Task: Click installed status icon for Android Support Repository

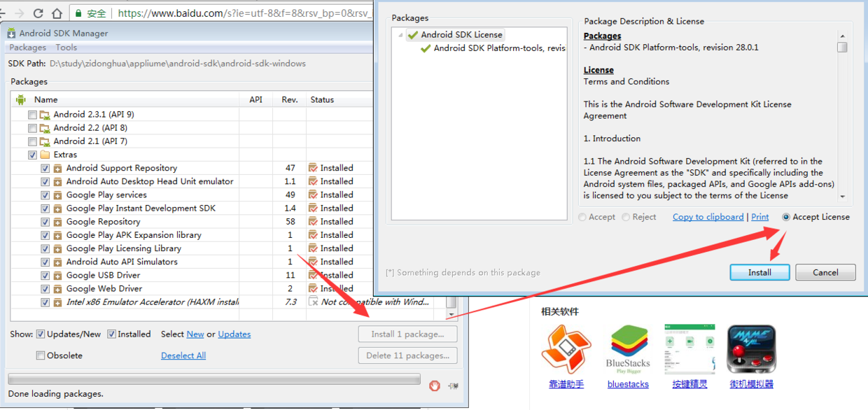Action: [x=313, y=168]
